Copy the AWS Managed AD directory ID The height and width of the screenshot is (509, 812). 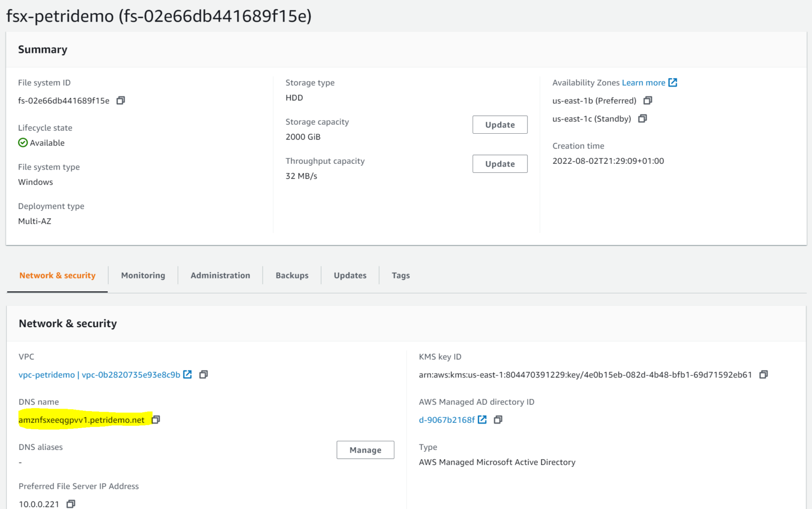click(x=497, y=420)
